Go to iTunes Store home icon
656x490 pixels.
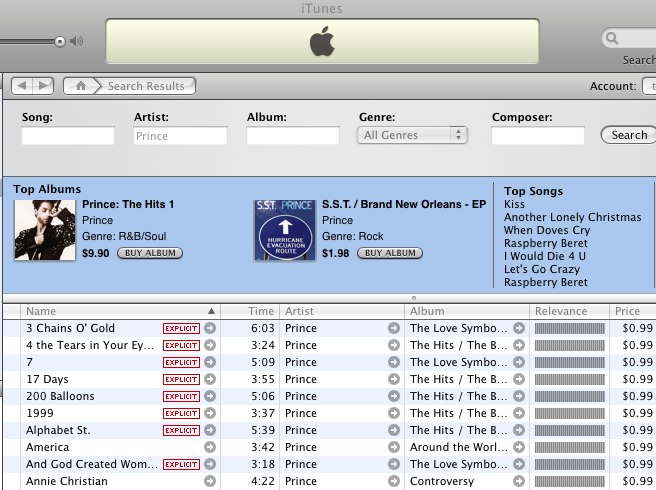pyautogui.click(x=81, y=86)
